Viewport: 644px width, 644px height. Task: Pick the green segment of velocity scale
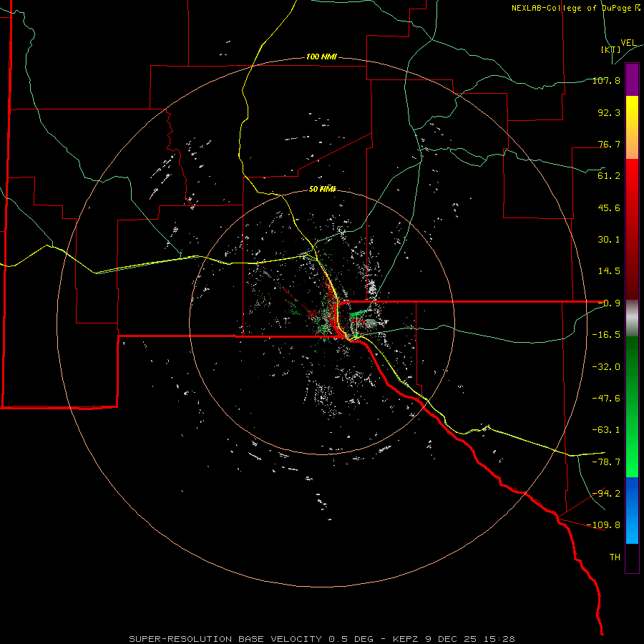coord(632,406)
